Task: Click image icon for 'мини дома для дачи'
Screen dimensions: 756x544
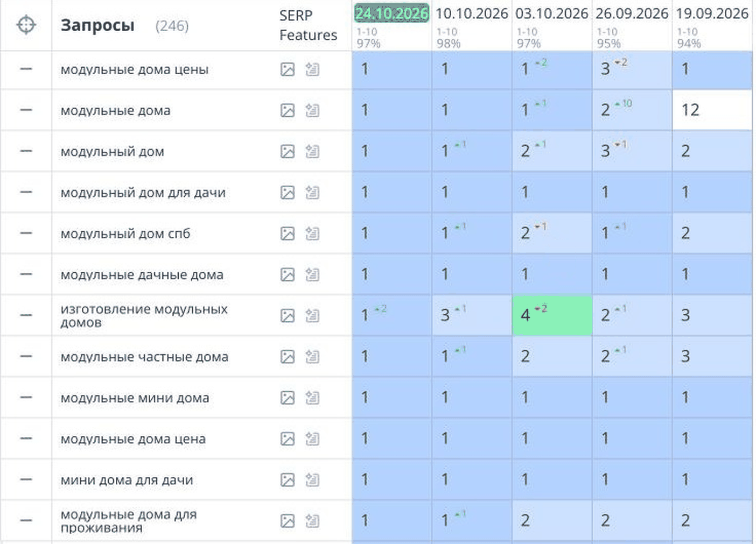Action: [x=288, y=480]
